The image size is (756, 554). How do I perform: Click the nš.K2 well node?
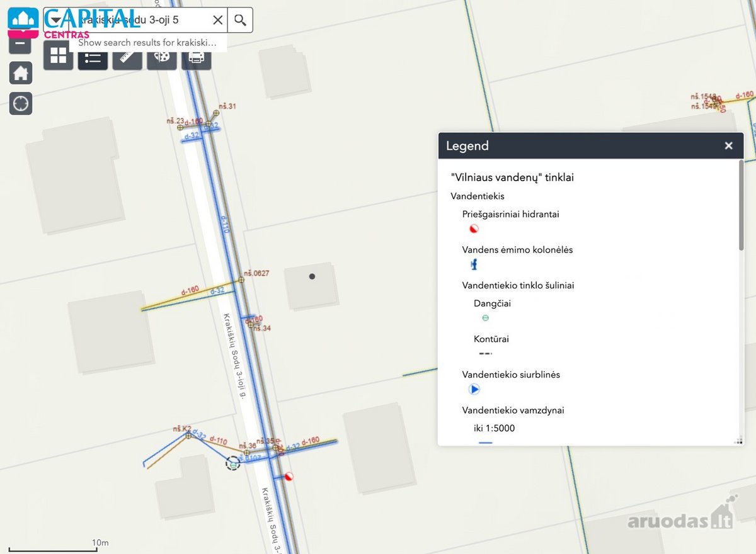[188, 435]
